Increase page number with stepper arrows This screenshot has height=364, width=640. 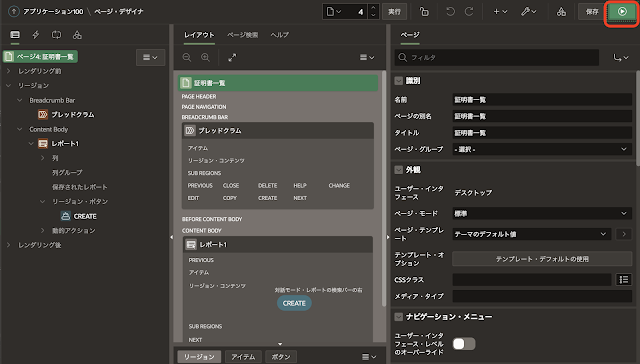[x=373, y=8]
